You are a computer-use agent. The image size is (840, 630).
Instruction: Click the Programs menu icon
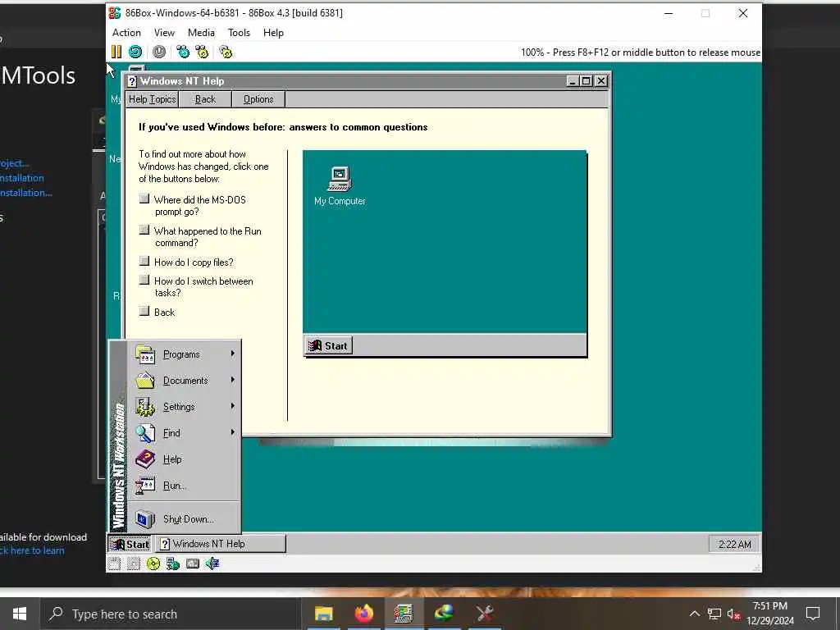[145, 354]
